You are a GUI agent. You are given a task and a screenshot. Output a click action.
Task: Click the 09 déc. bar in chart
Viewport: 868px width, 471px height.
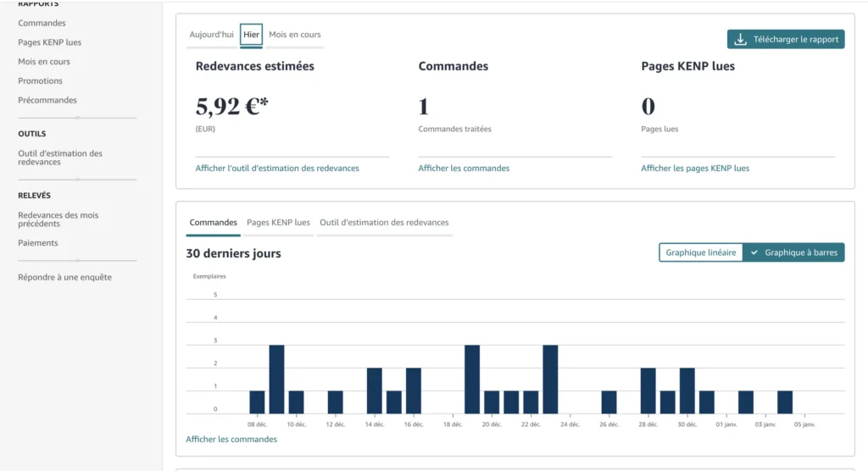coord(276,379)
